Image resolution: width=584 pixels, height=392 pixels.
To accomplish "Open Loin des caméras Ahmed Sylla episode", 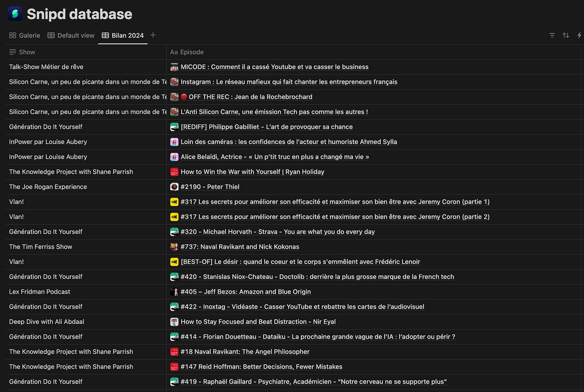I will coord(289,142).
